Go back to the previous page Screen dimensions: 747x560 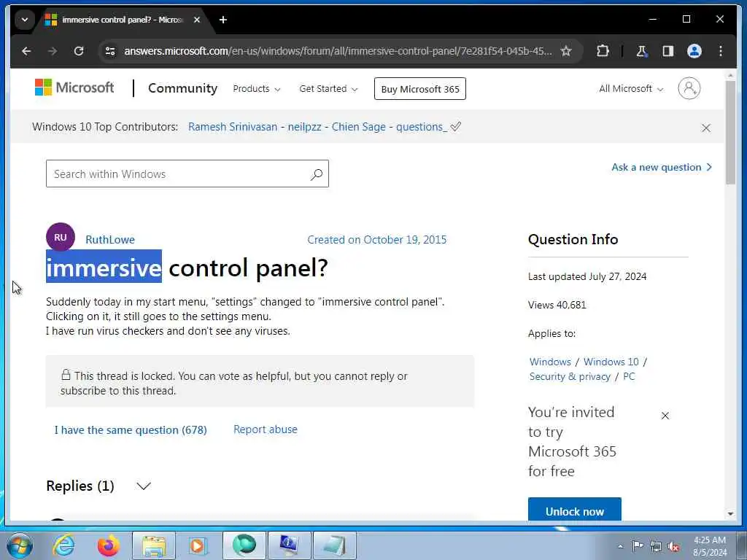(26, 51)
